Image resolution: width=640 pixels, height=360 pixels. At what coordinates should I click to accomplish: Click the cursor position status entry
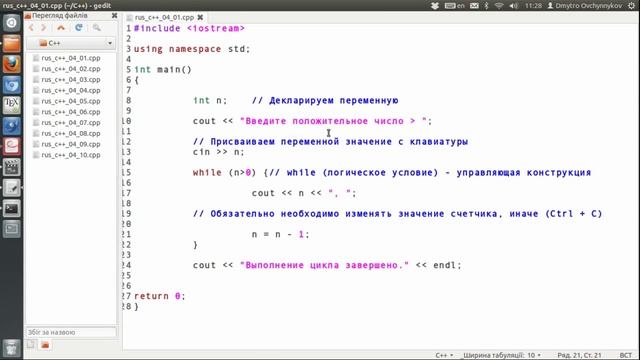coord(579,355)
